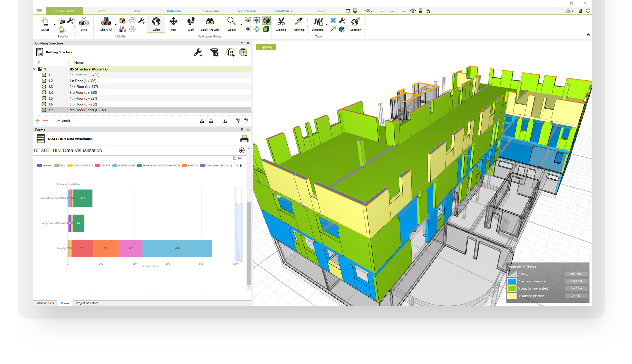Toggle the BSH legend entry in chart
Viewport: 632px width, 364px height.
click(x=60, y=166)
